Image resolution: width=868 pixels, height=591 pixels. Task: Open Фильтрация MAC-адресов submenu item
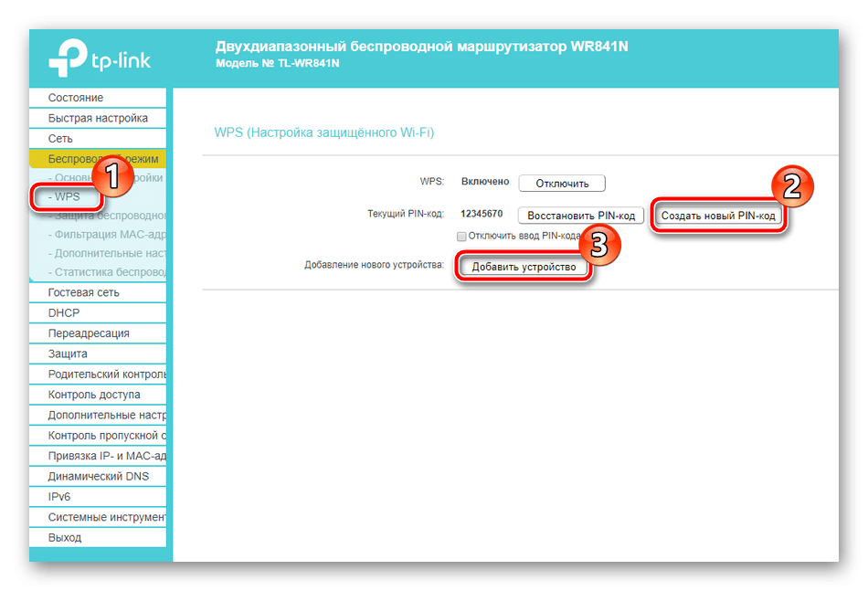point(108,235)
